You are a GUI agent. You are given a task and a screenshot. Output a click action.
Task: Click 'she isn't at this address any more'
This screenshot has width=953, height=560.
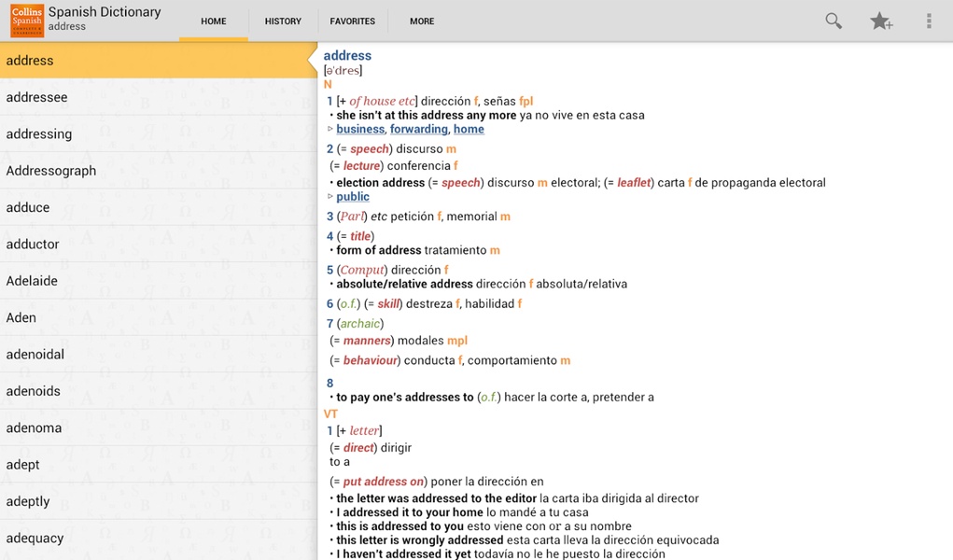pyautogui.click(x=426, y=115)
